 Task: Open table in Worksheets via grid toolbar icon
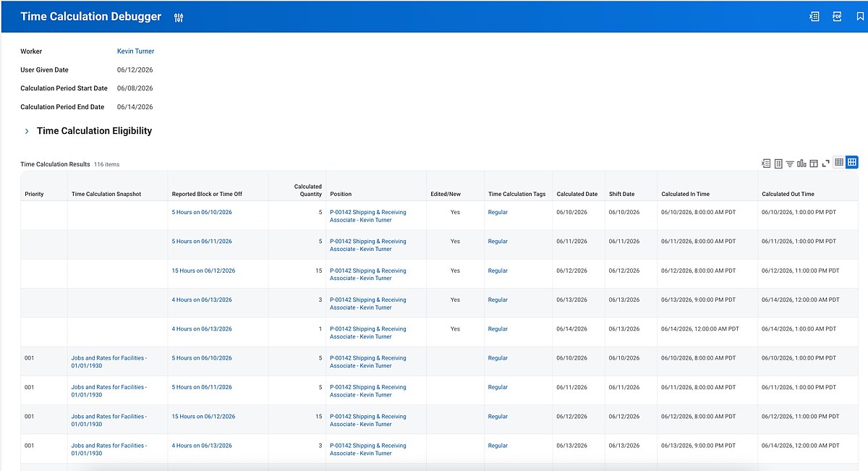point(778,164)
